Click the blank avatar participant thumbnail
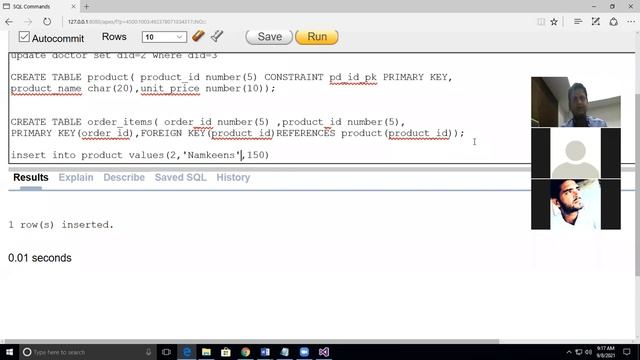640x360 pixels. (576, 153)
